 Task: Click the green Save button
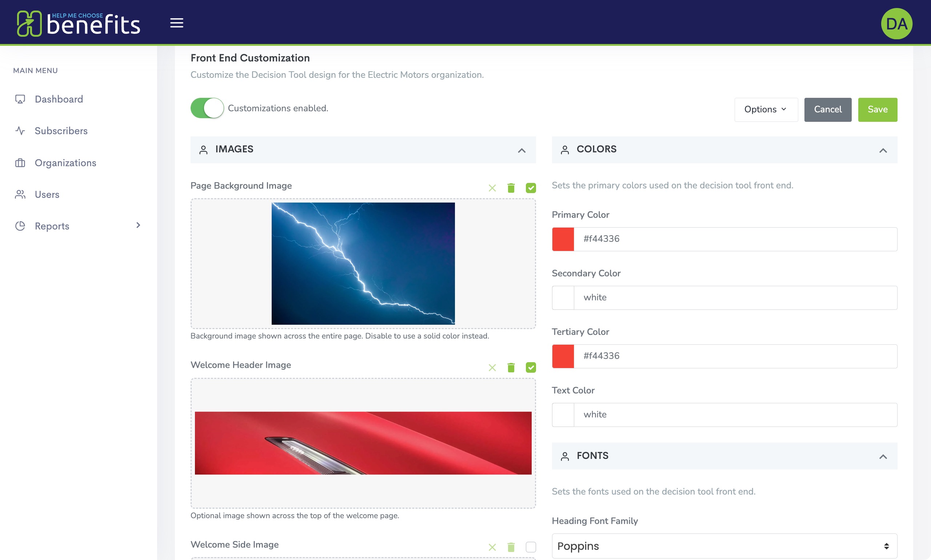click(878, 109)
